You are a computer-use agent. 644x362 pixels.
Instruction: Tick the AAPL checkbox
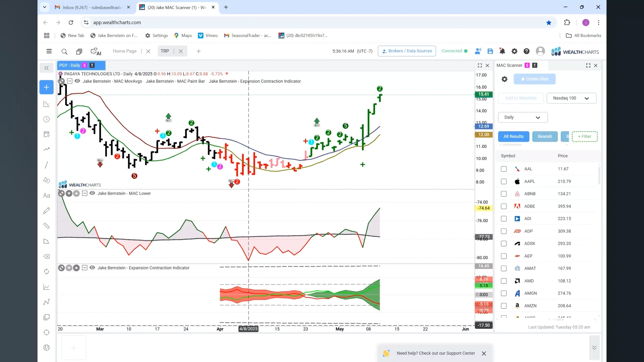click(504, 181)
